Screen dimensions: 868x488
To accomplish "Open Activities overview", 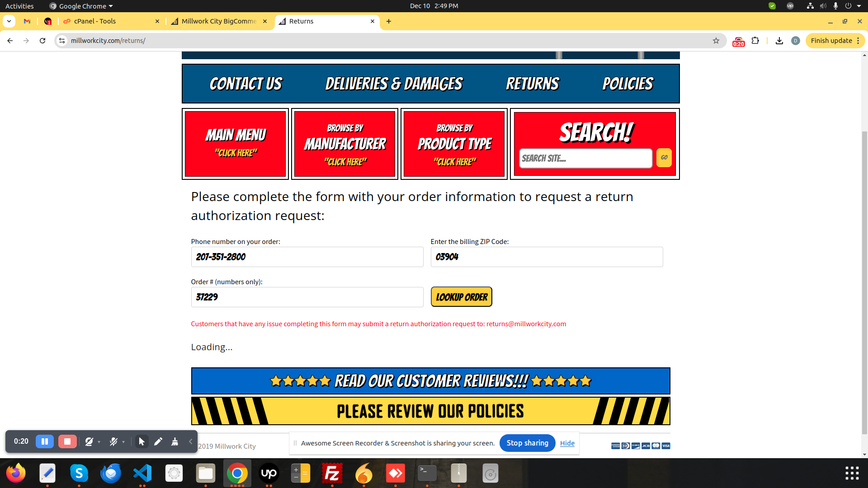I will [x=19, y=6].
